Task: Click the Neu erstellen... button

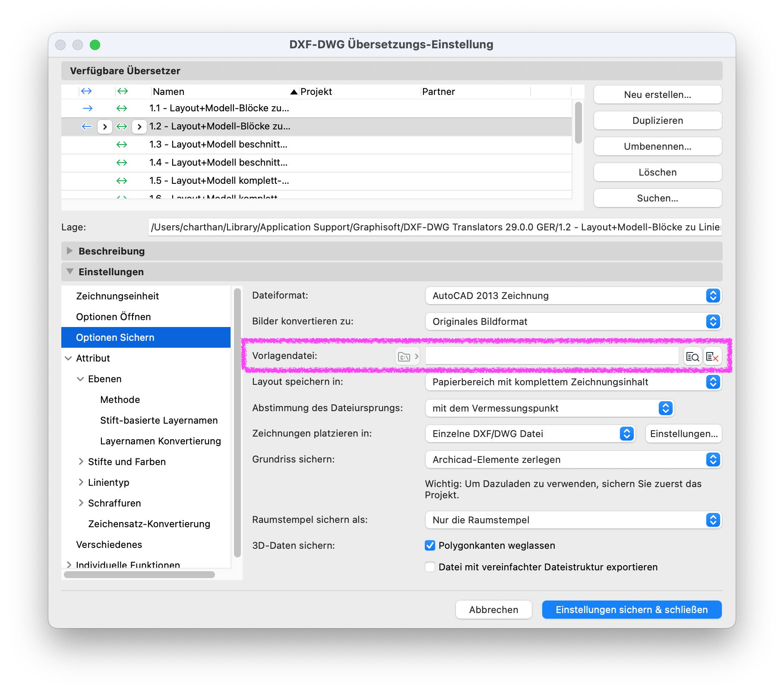Action: (x=658, y=94)
